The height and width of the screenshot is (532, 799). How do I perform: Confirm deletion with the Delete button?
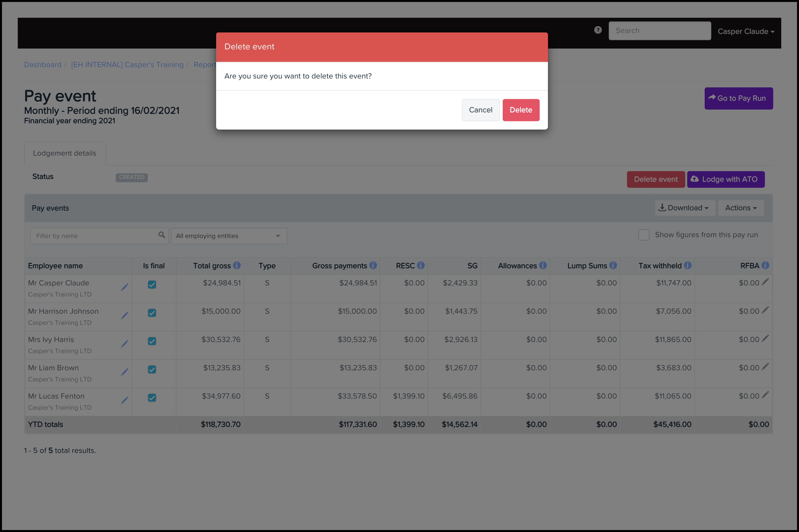[520, 110]
